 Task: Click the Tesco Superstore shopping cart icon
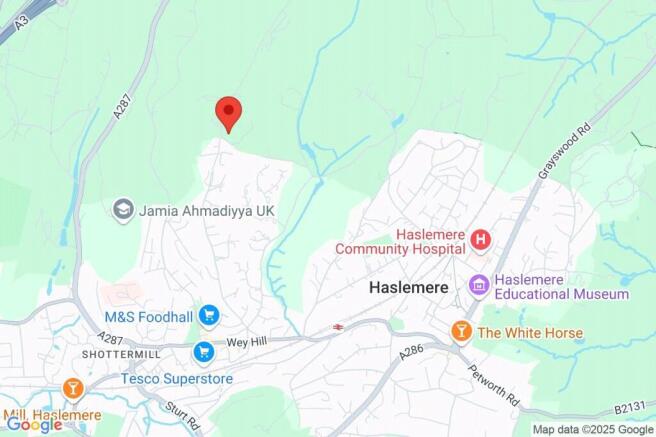(x=204, y=353)
